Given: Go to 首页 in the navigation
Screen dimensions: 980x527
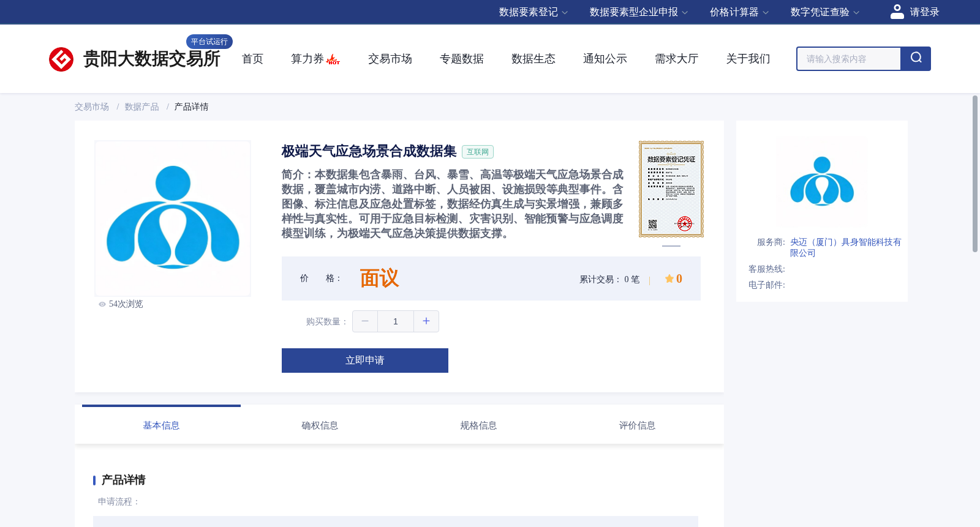Looking at the screenshot, I should [x=252, y=59].
